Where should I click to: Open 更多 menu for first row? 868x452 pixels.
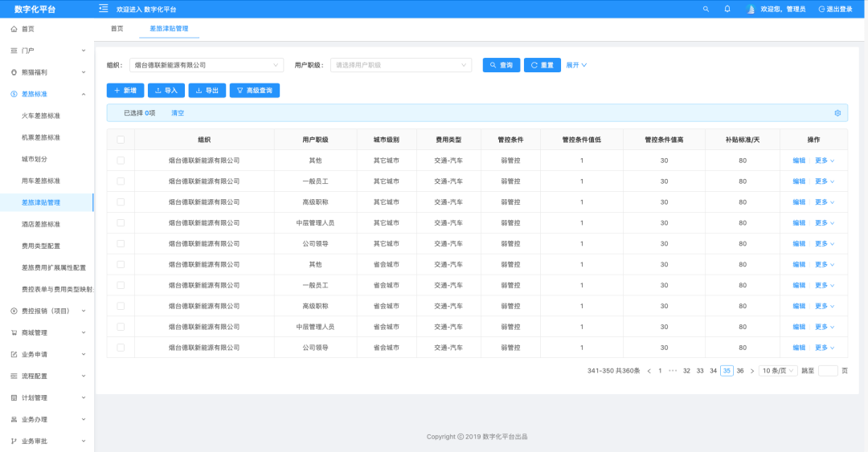(825, 161)
